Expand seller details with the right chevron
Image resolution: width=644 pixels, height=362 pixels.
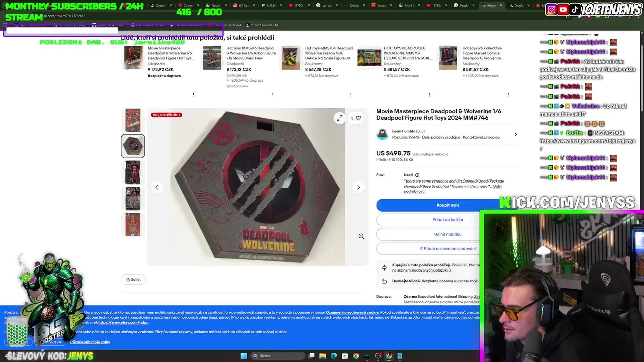515,134
